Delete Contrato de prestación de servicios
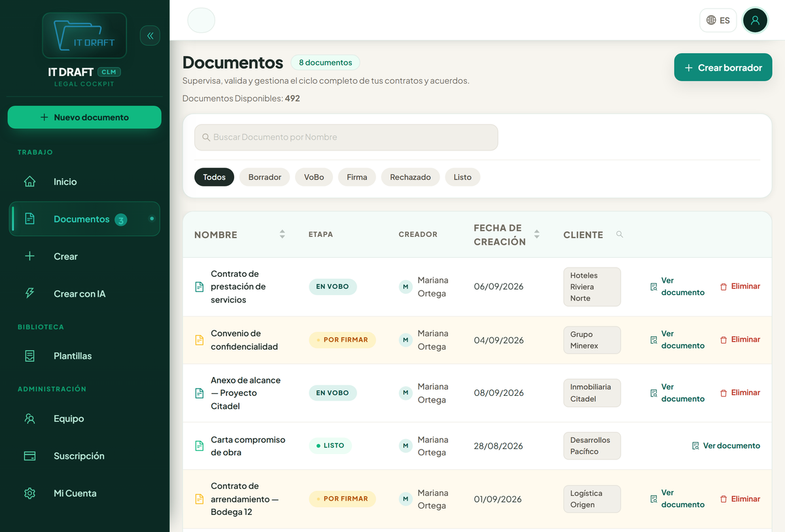 (740, 287)
